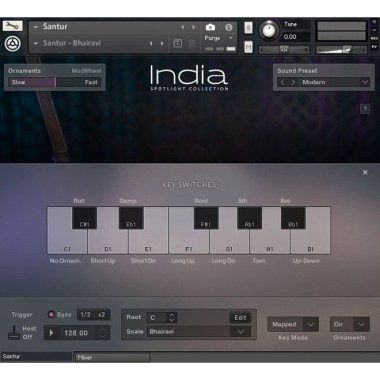This screenshot has height=380, width=380.
Task: Open the question mark help icon
Action: [365, 109]
